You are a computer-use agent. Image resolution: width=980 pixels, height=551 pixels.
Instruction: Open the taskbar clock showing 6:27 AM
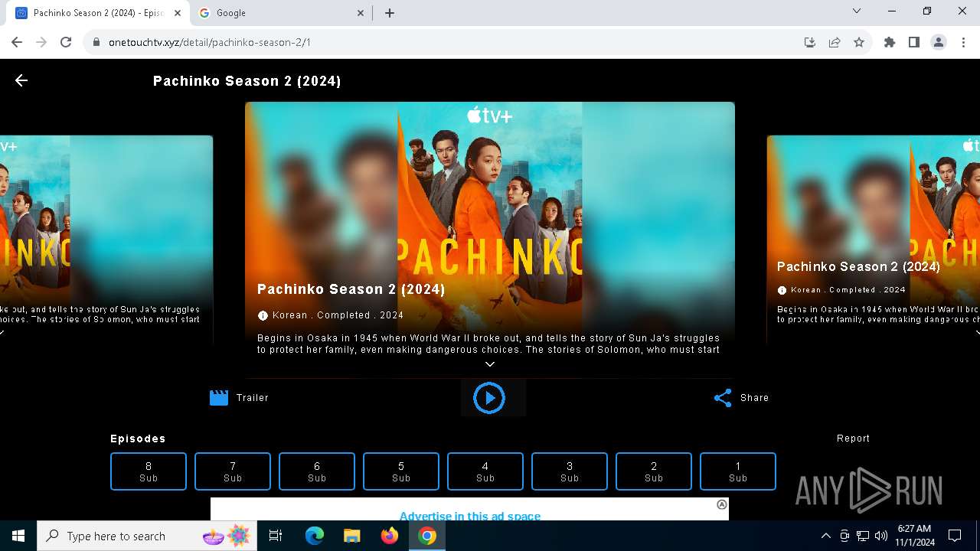click(x=915, y=536)
